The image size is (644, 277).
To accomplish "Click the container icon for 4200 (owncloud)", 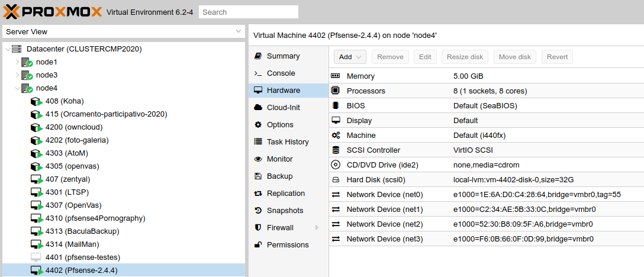I will point(37,127).
